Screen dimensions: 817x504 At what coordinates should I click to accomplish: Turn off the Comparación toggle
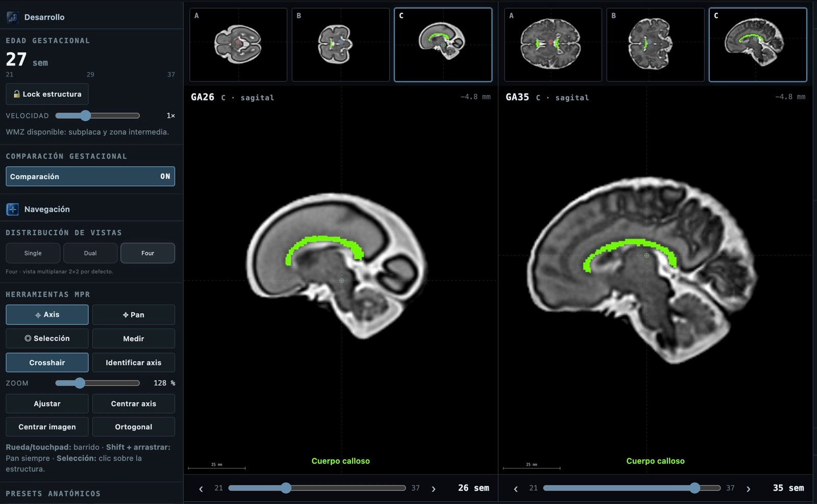click(90, 177)
